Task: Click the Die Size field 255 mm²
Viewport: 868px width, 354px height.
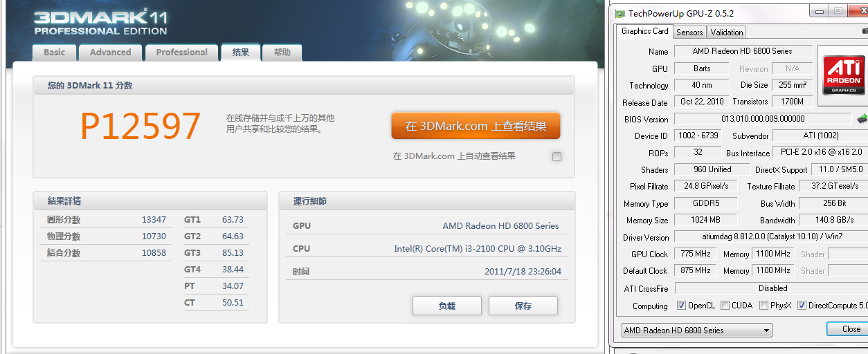Action: click(x=792, y=85)
